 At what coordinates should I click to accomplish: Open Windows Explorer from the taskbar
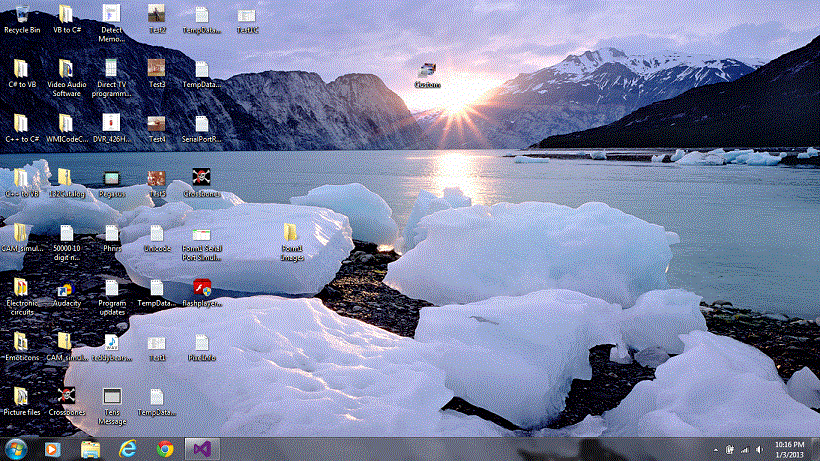(90, 449)
